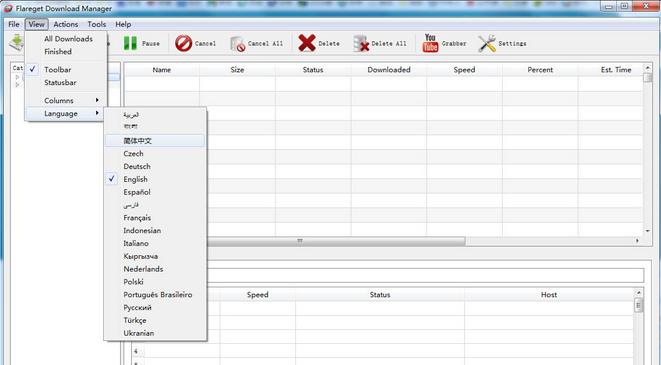The width and height of the screenshot is (661, 365).
Task: Click the Cancel All database icon
Action: (x=237, y=43)
